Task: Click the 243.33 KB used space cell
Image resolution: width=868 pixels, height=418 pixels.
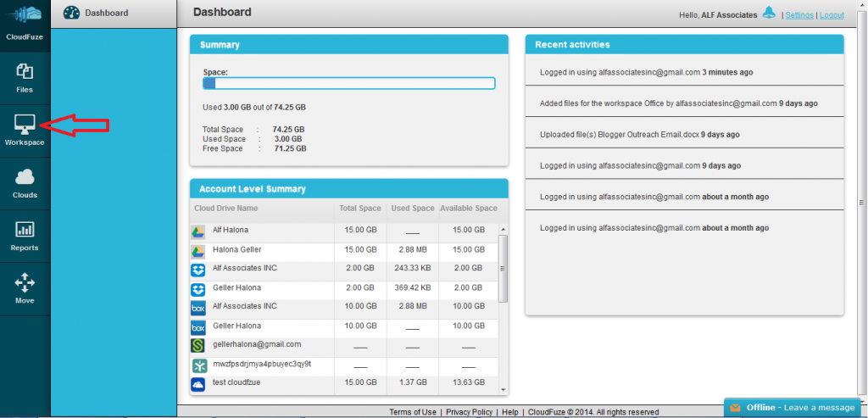Action: click(x=413, y=268)
